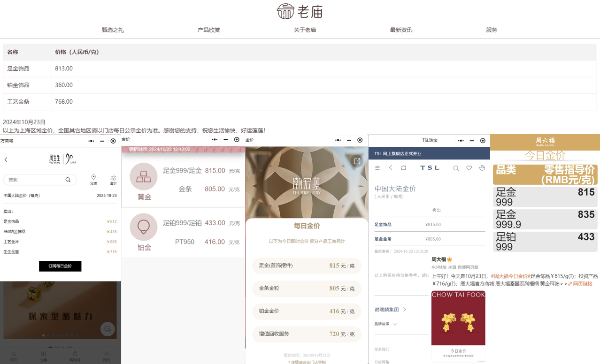The height and width of the screenshot is (364, 600).
Task: Click the gold bars 黄金 icon
Action: [x=144, y=177]
